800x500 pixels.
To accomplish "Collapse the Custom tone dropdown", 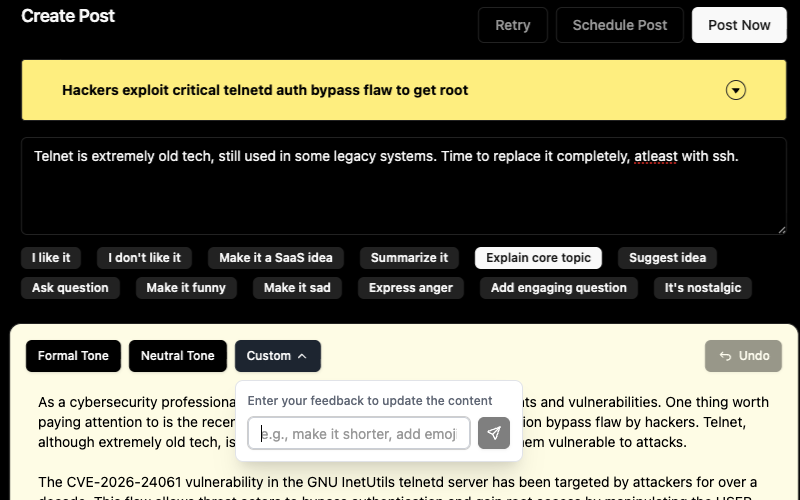I will 278,356.
